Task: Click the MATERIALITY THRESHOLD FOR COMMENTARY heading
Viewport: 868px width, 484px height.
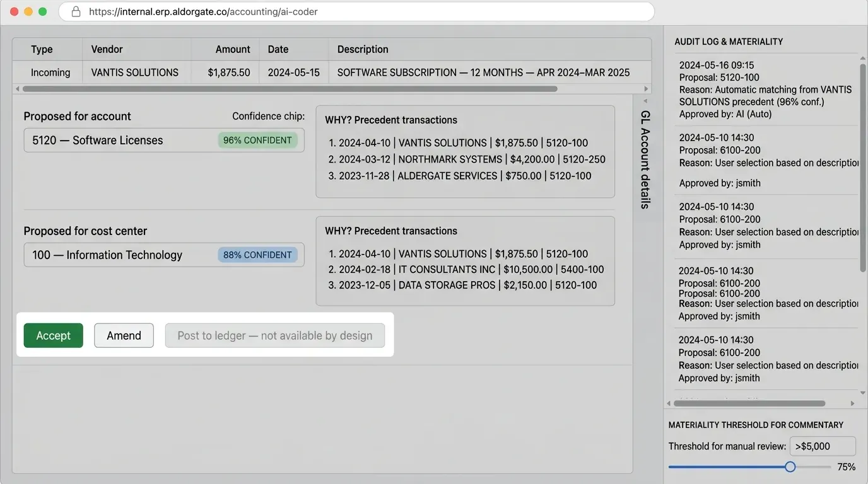Action: 756,425
